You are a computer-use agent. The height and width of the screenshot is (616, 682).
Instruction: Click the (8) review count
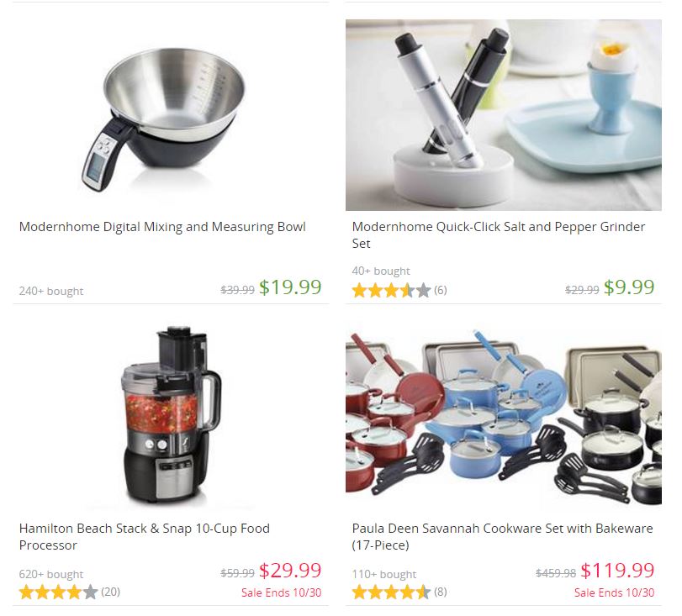(440, 592)
